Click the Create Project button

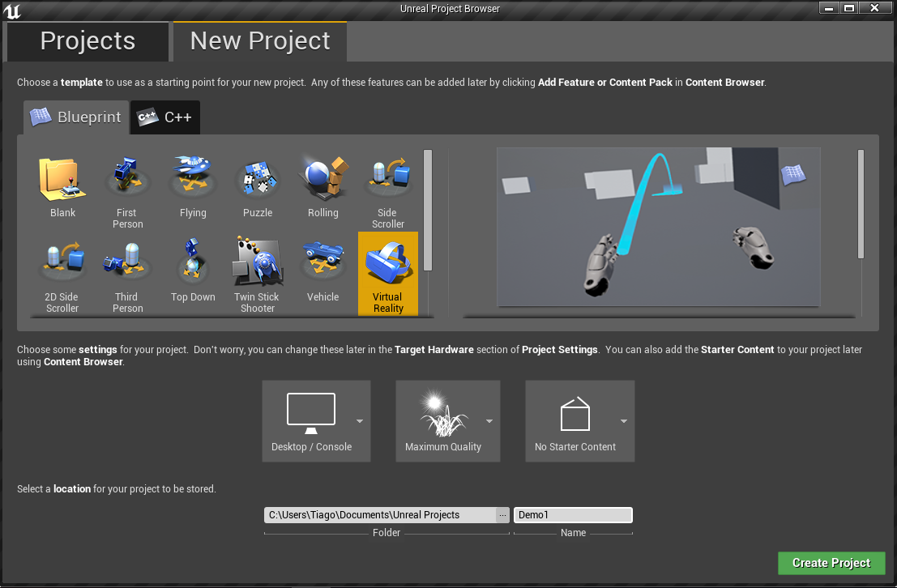(831, 563)
